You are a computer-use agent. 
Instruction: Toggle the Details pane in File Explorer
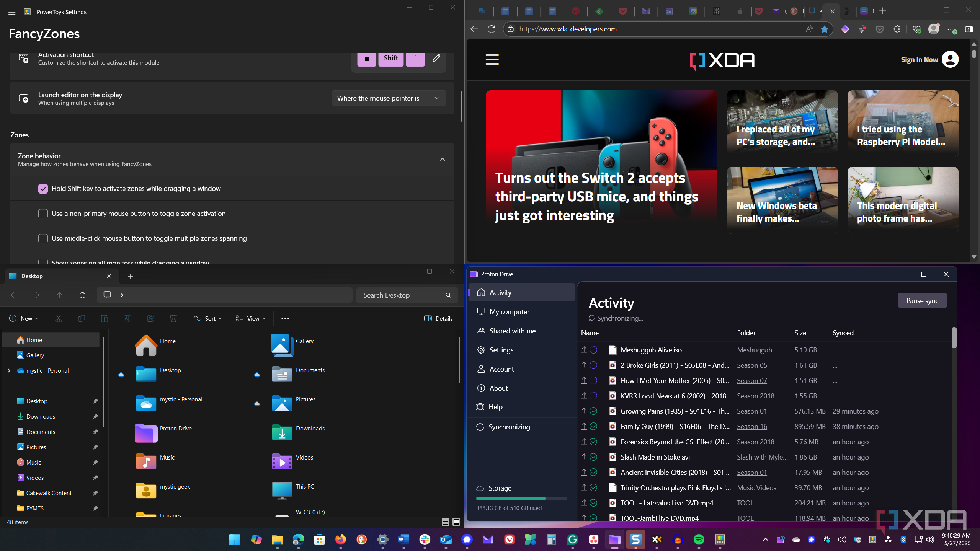pyautogui.click(x=438, y=318)
